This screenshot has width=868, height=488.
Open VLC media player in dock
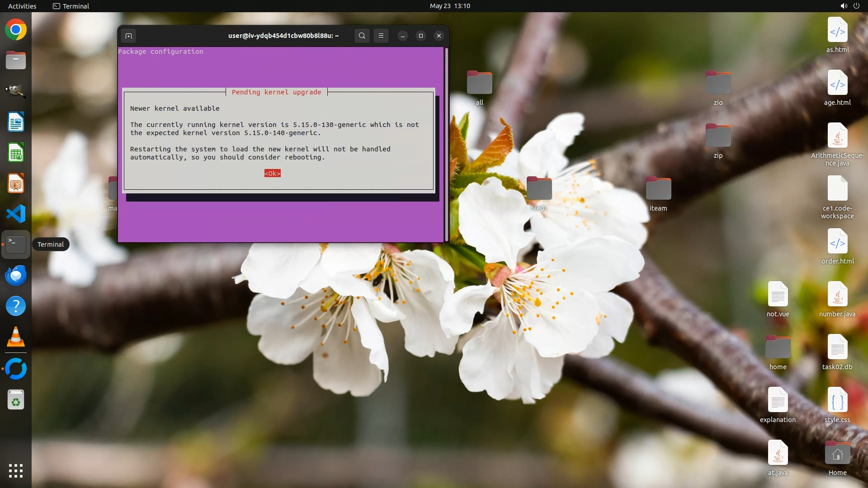(x=16, y=337)
